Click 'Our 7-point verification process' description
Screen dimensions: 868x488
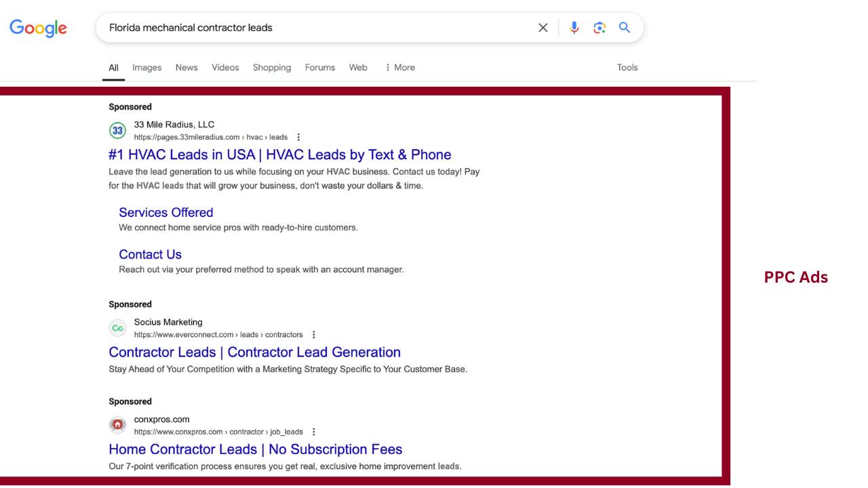(x=285, y=466)
